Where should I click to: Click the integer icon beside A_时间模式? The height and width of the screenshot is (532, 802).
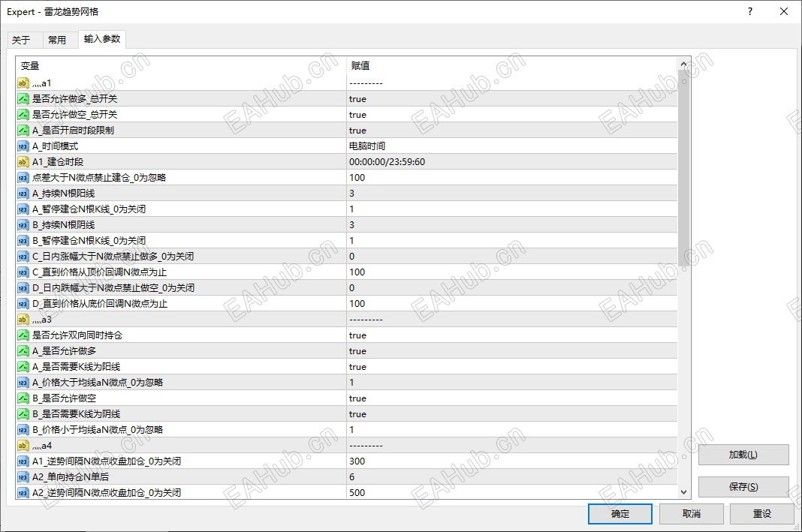coord(23,146)
